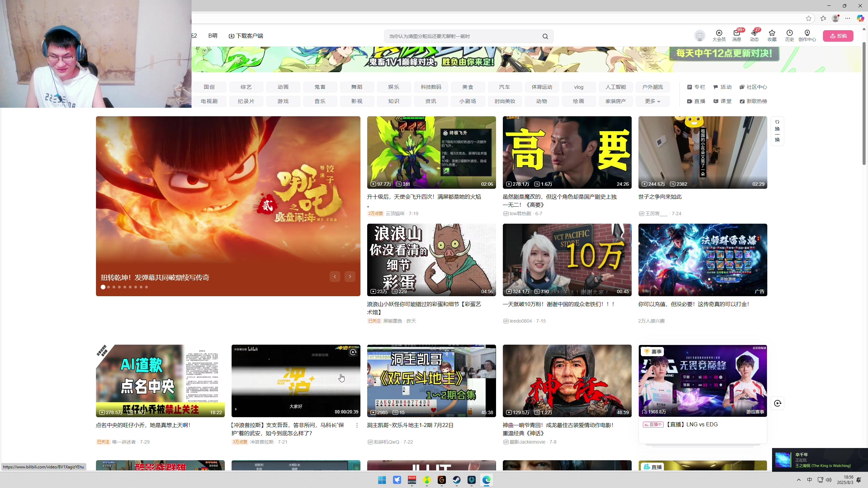Screen dimensions: 868x488
Task: Select the 纪录片 category tab
Action: click(x=246, y=101)
